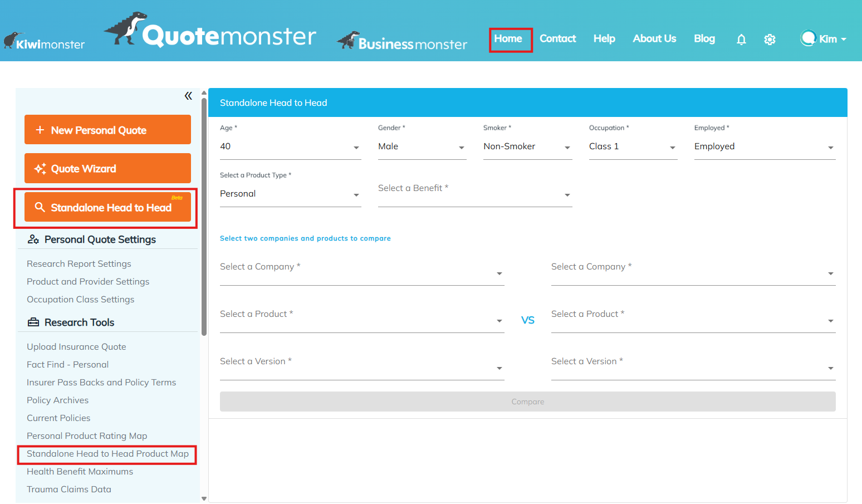
Task: Open Occupation Class Settings link
Action: [x=81, y=300]
